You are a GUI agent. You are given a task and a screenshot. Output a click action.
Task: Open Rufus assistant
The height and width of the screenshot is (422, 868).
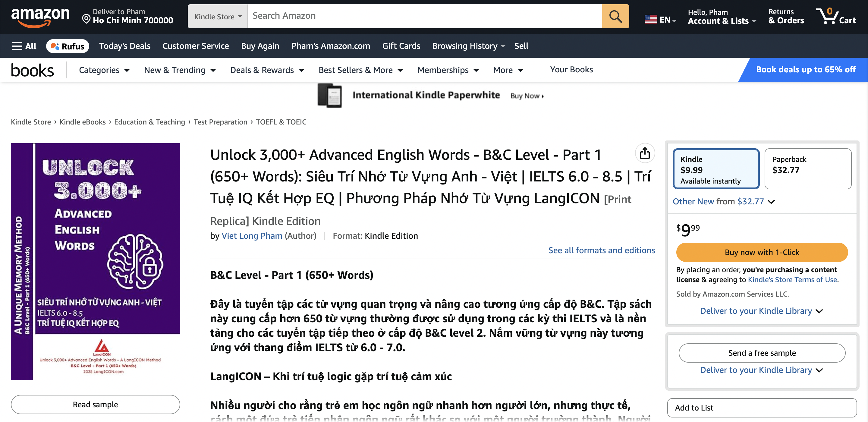click(x=68, y=46)
